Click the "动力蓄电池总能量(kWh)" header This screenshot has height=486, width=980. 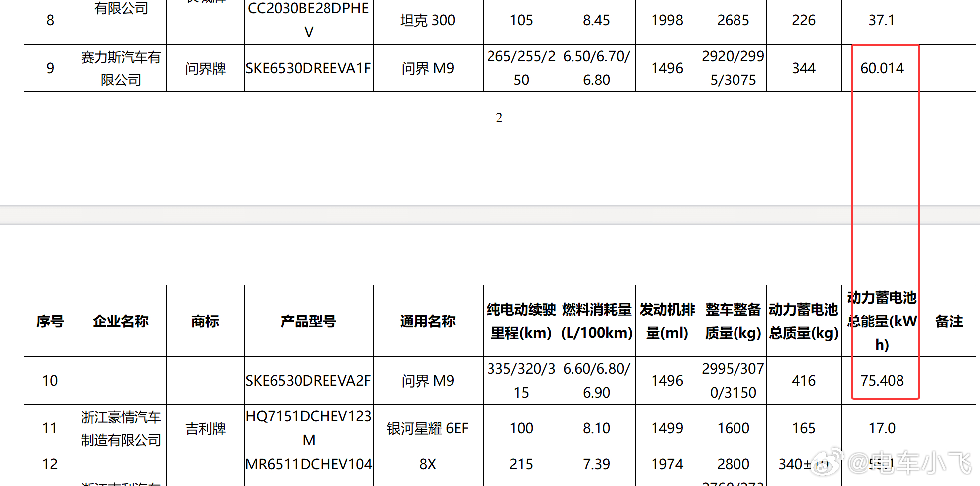(x=882, y=321)
